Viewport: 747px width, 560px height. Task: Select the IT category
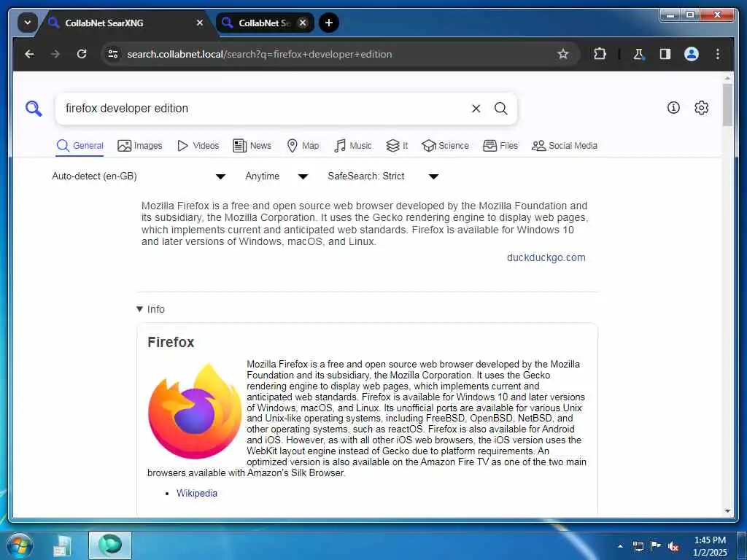pos(397,146)
